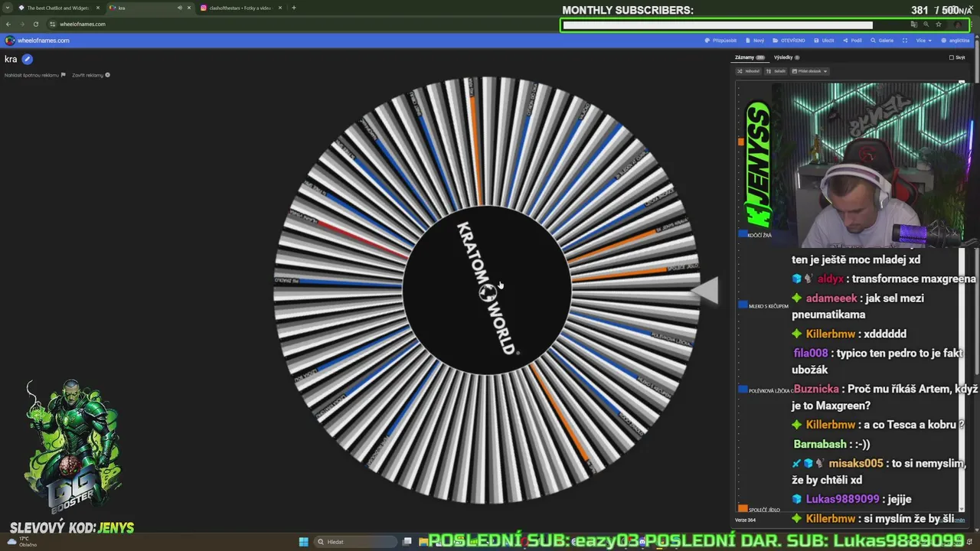980x551 pixels.
Task: Close the clashofthestars tab
Action: [280, 8]
